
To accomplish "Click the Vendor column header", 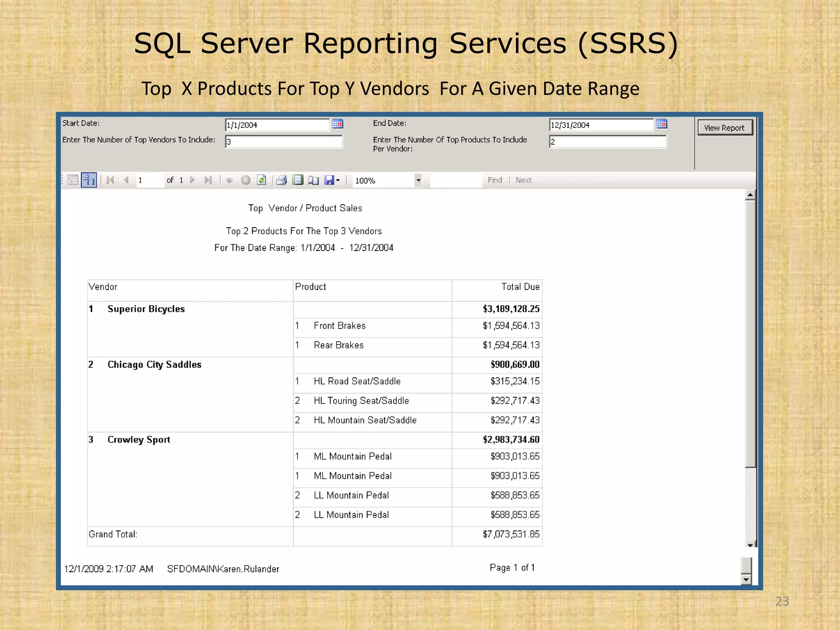I will click(103, 287).
